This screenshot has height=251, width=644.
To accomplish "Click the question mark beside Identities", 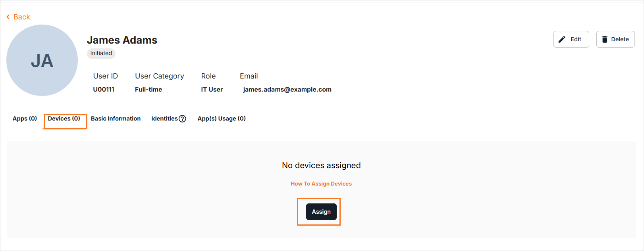I will (182, 119).
